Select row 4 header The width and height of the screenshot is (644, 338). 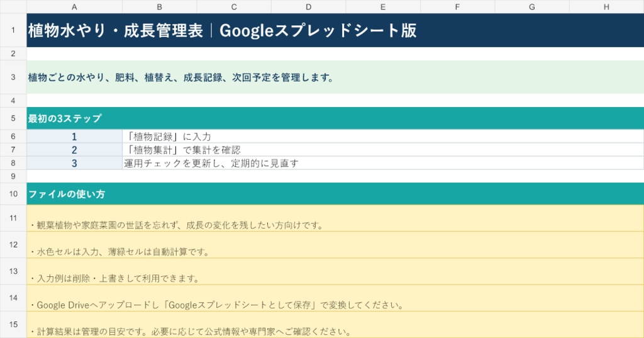coord(13,100)
